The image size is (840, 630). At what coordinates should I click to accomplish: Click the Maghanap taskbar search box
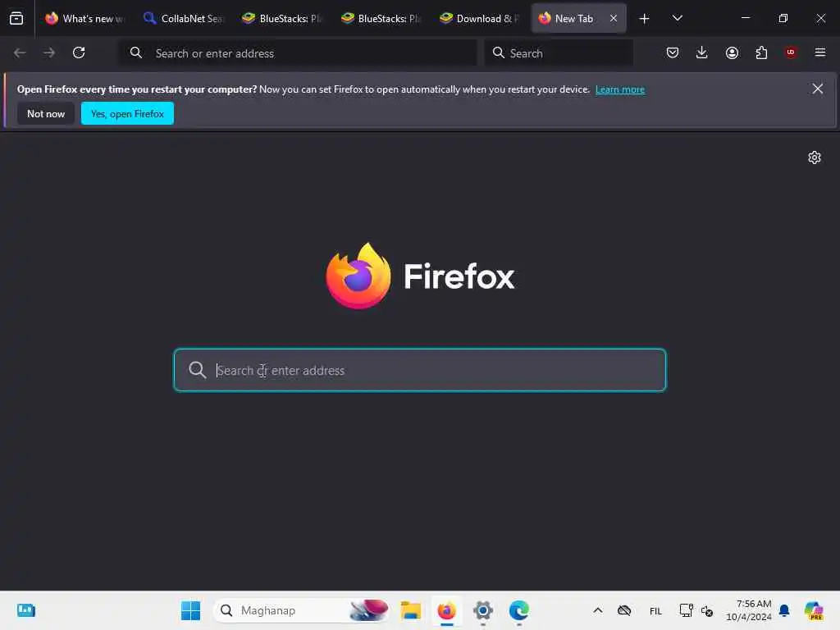302,610
